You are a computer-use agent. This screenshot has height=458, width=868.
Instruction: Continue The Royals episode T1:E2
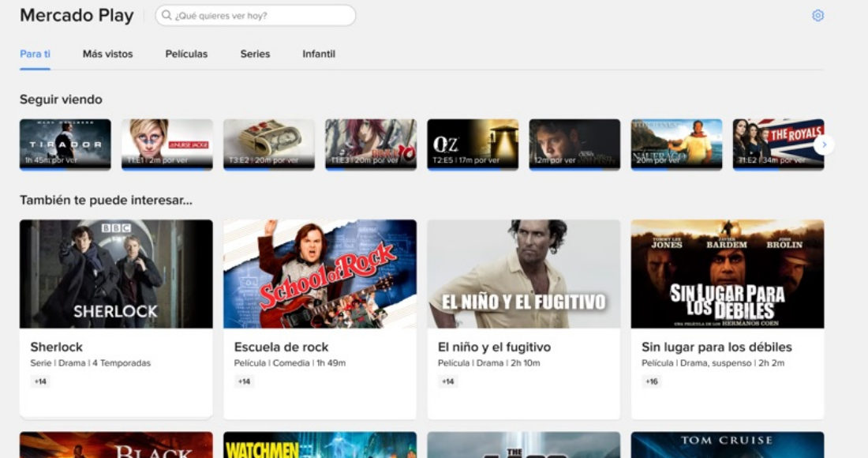777,144
